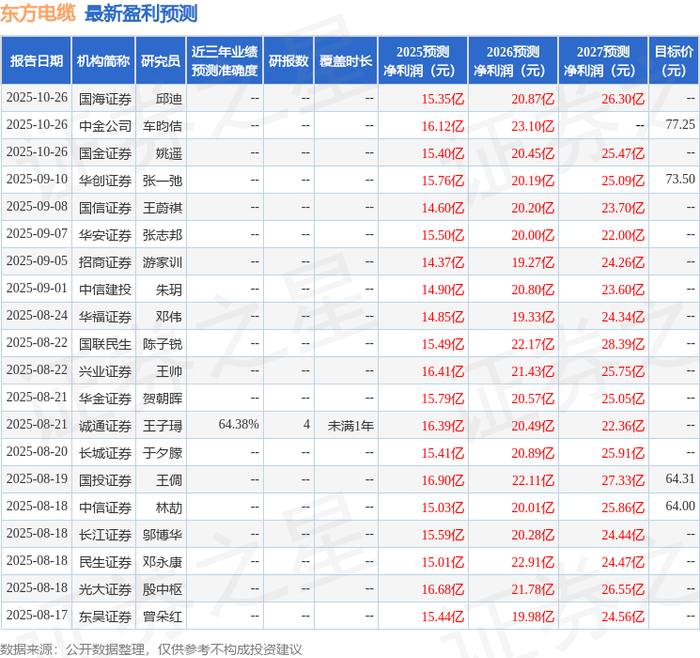Screen dimensions: 700x658
Task: Click 中信建投 institution cell
Action: [x=105, y=289]
